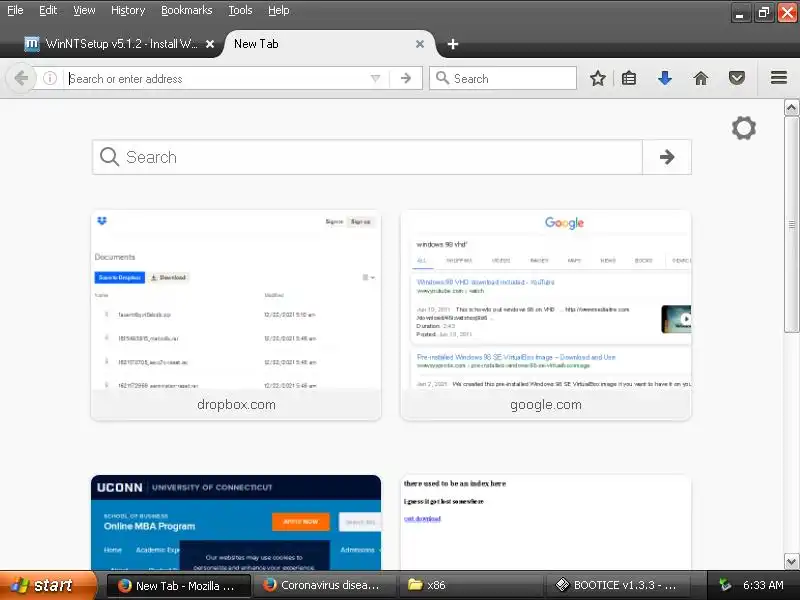Minimize the browser window

tap(740, 13)
